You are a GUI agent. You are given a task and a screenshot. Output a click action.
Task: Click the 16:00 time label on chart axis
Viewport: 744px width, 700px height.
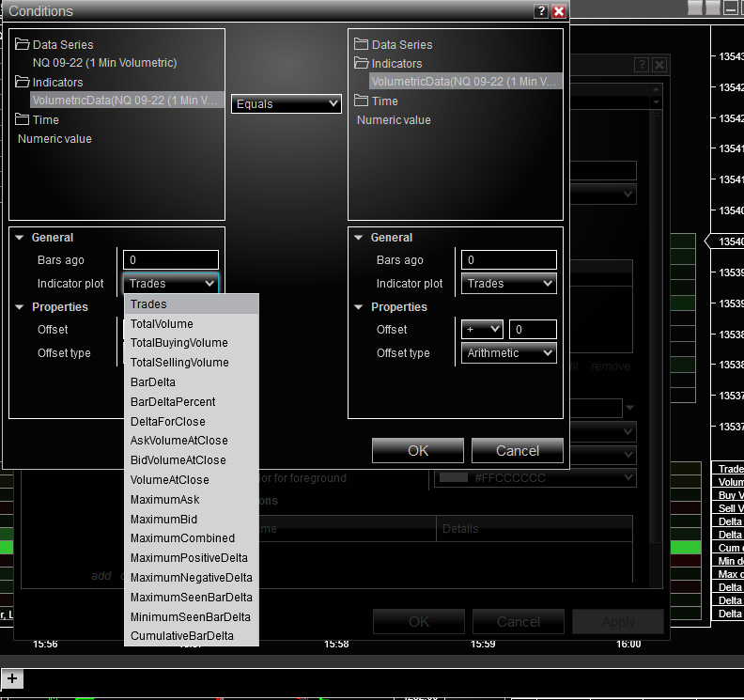point(628,644)
